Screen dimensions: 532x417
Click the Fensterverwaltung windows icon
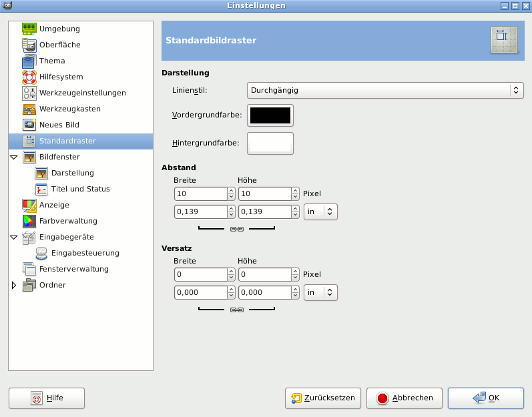29,269
